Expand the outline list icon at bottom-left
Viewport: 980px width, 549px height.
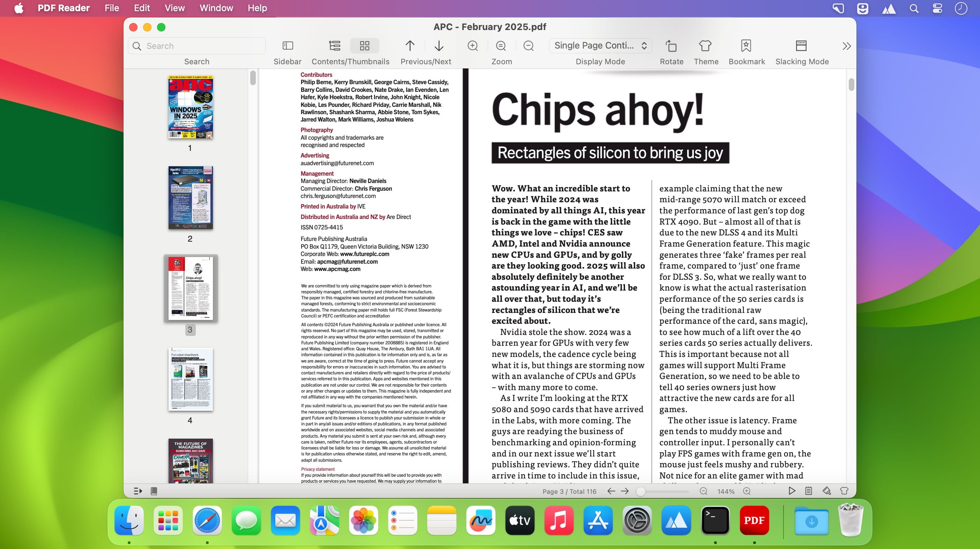tap(138, 491)
